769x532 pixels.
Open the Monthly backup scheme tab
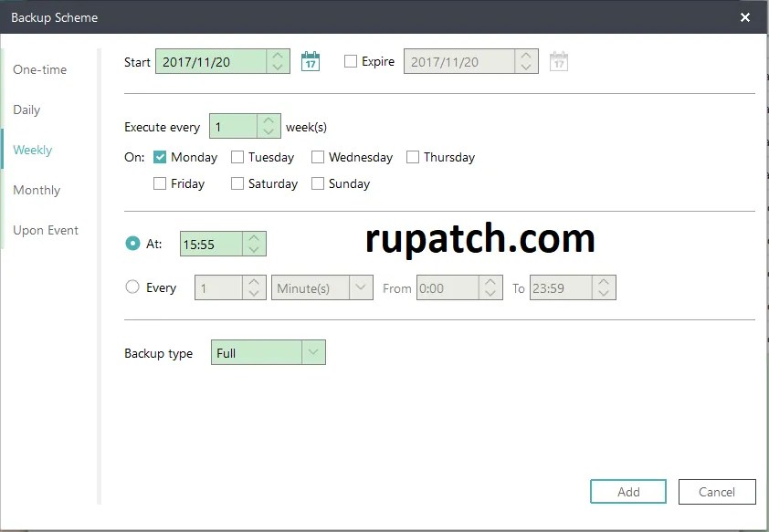pyautogui.click(x=37, y=190)
